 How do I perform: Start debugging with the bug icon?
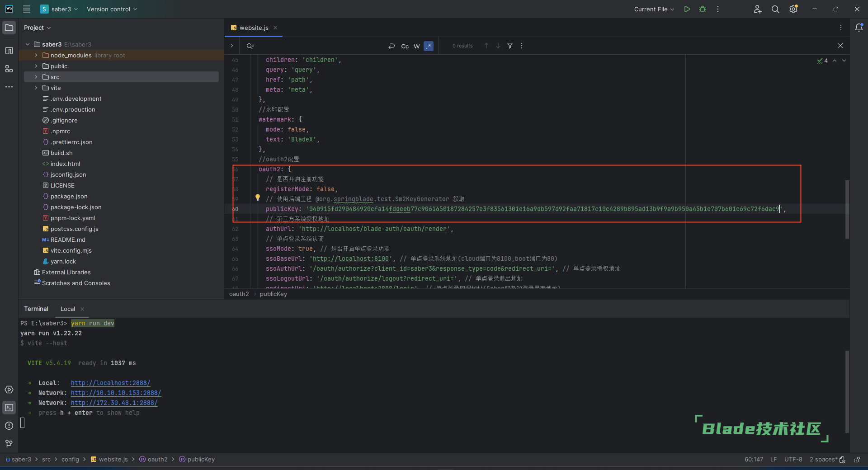[x=703, y=9]
